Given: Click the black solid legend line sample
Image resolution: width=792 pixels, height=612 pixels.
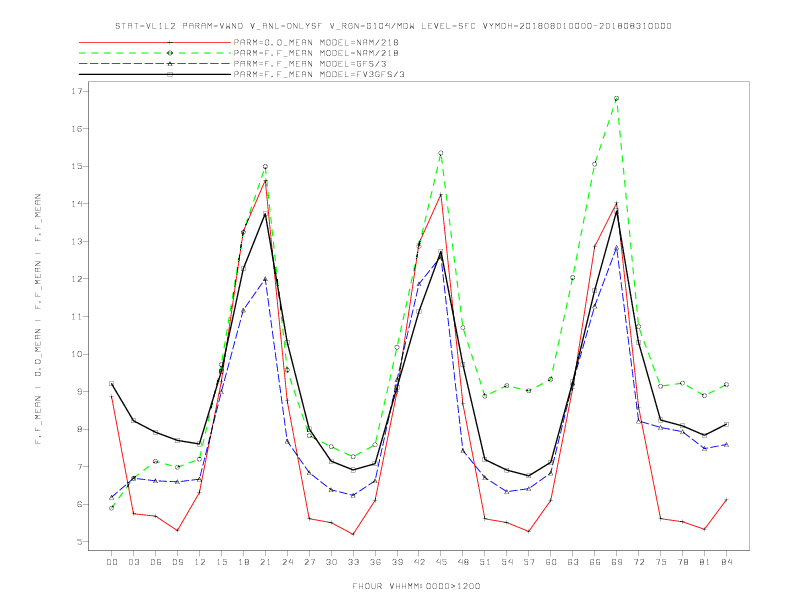Looking at the screenshot, I should coord(155,74).
